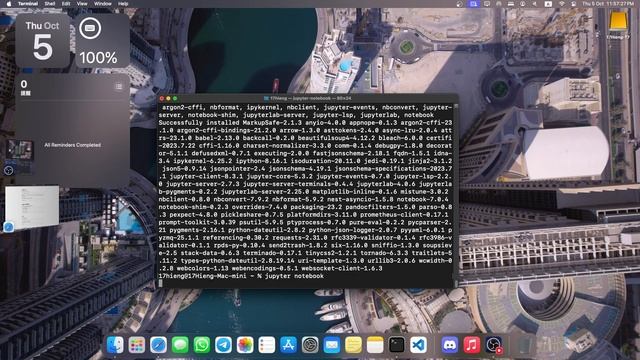
Task: Open the Terminal app menu
Action: pos(28,4)
